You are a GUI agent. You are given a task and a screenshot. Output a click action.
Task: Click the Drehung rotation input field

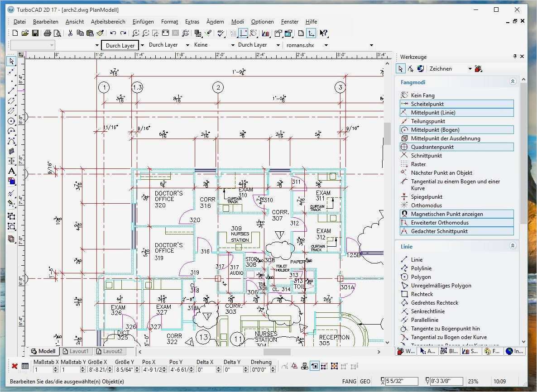click(261, 370)
